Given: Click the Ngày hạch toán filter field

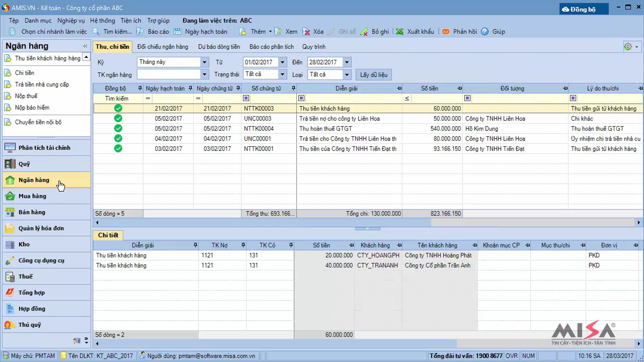Looking at the screenshot, I should pos(172,98).
